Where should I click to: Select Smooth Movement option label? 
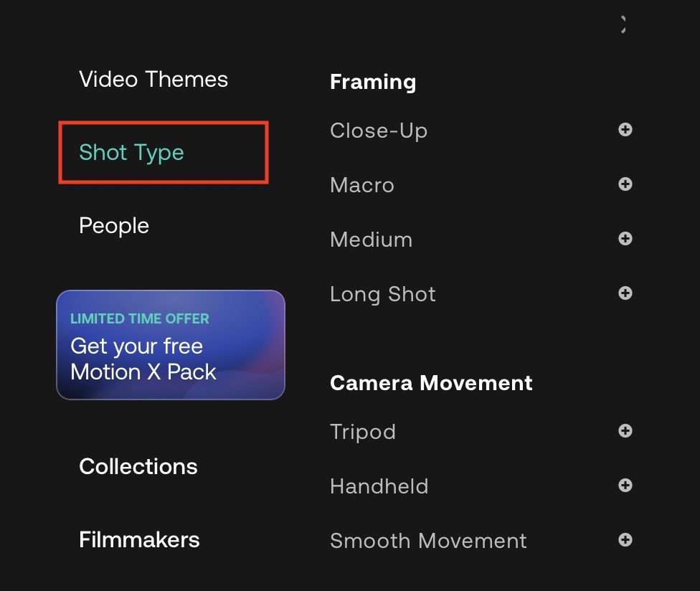428,541
